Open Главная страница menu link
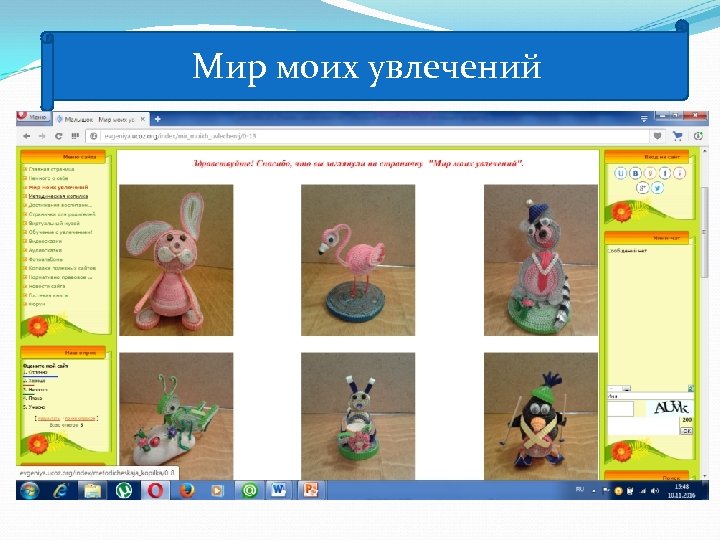The image size is (720, 540). point(51,169)
